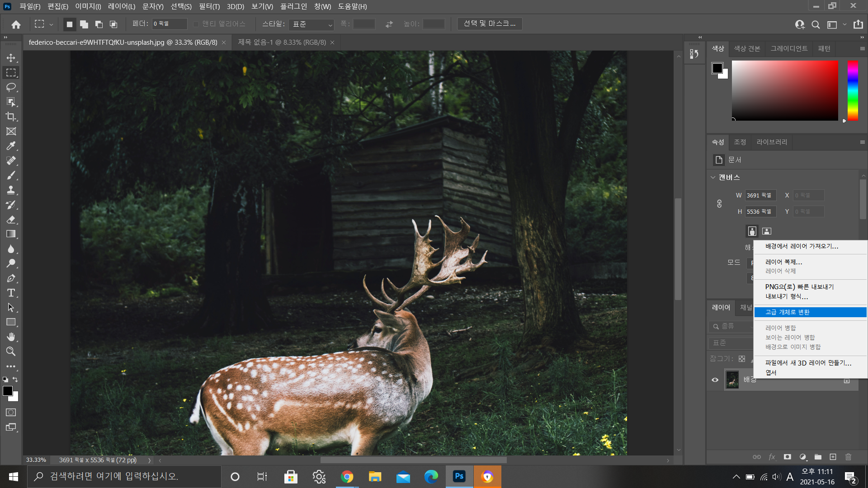Choose Subtract from Selection mode button

coord(99,24)
